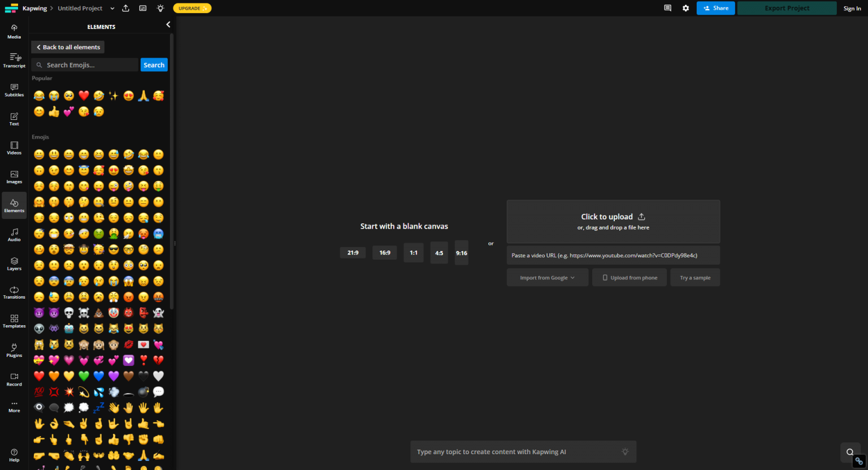Open the Transitions panel
Image resolution: width=868 pixels, height=470 pixels.
(14, 292)
